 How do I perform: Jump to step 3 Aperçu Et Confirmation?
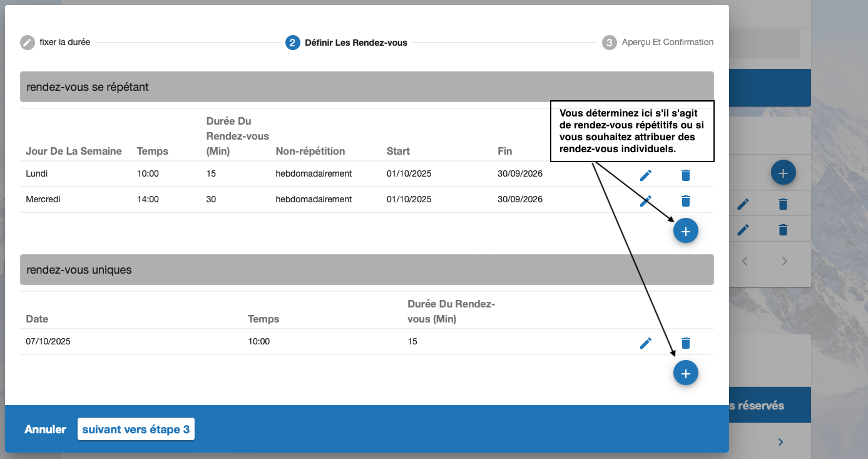pyautogui.click(x=658, y=43)
